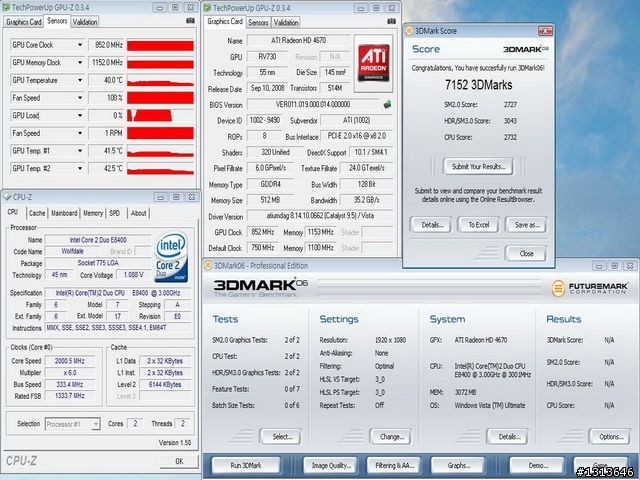Click the 3DMark06 logo in main window

click(260, 288)
